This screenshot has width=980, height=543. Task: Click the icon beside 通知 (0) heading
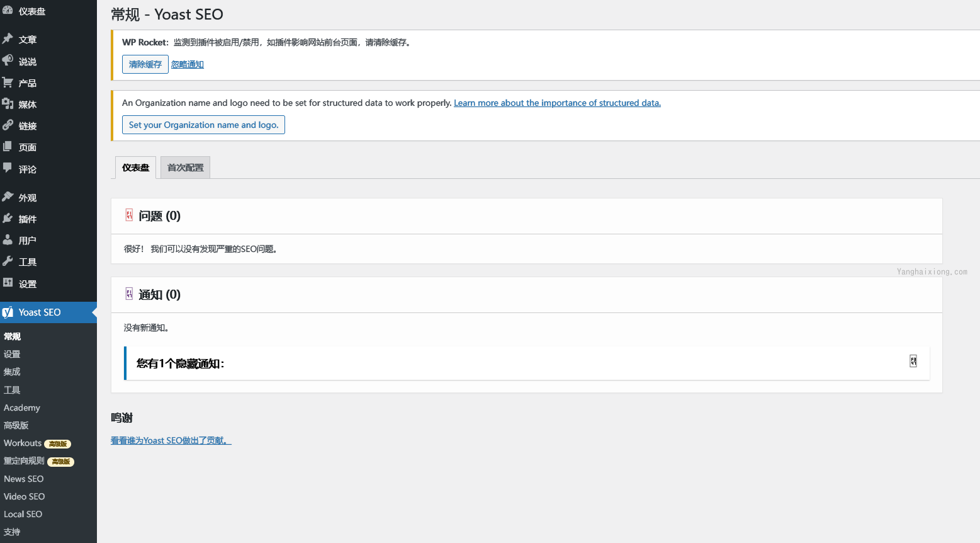click(129, 294)
